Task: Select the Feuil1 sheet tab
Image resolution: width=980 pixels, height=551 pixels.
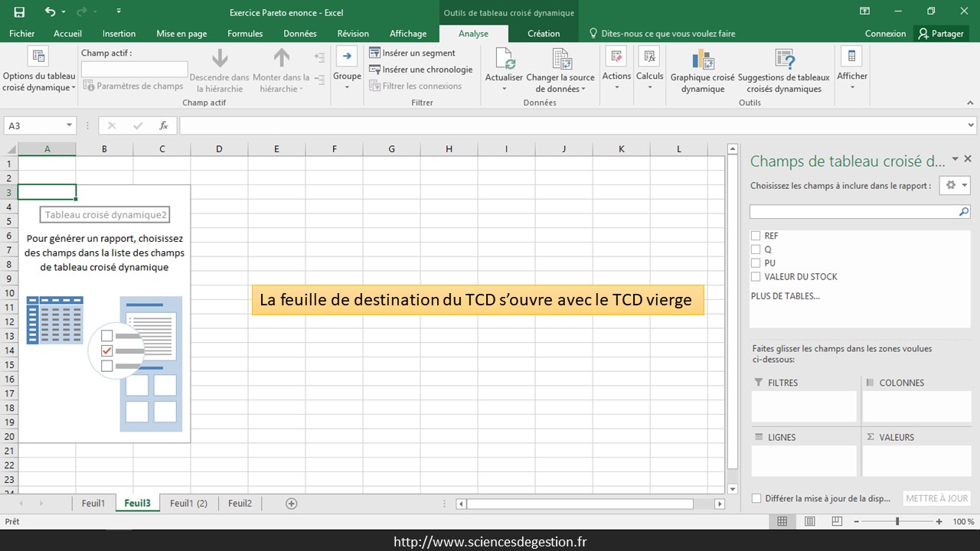Action: (x=93, y=504)
